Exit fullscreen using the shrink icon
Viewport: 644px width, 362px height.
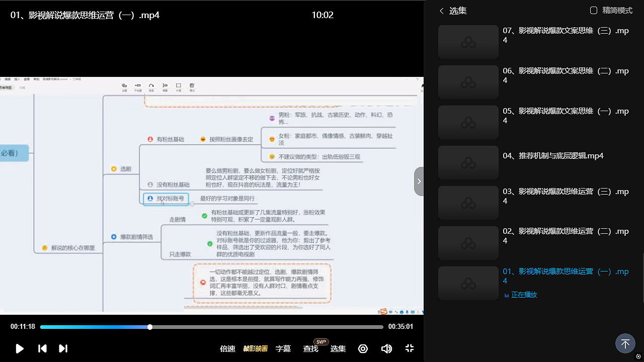(x=410, y=348)
